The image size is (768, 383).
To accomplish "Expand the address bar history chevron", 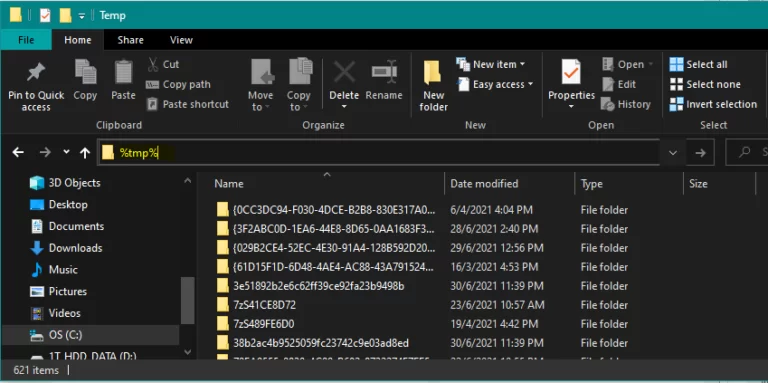I will 673,153.
